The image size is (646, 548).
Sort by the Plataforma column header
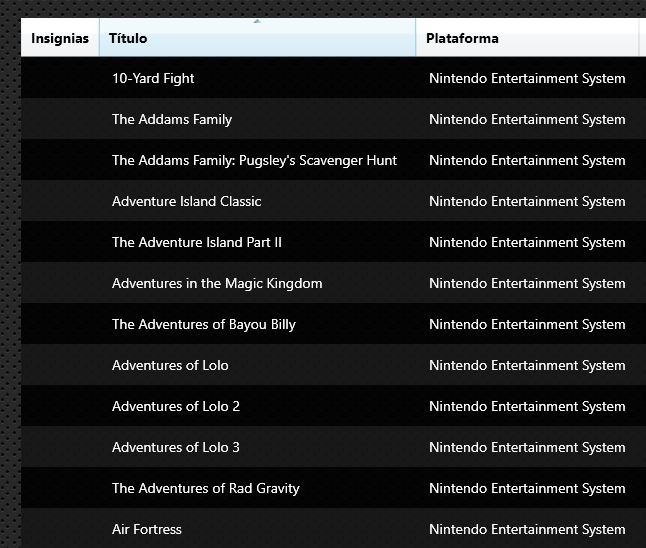point(527,38)
